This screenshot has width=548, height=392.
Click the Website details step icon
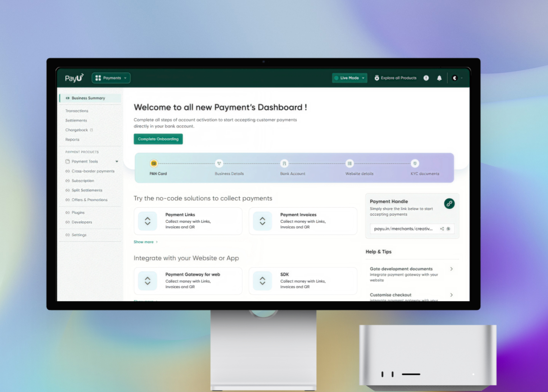[x=349, y=163]
